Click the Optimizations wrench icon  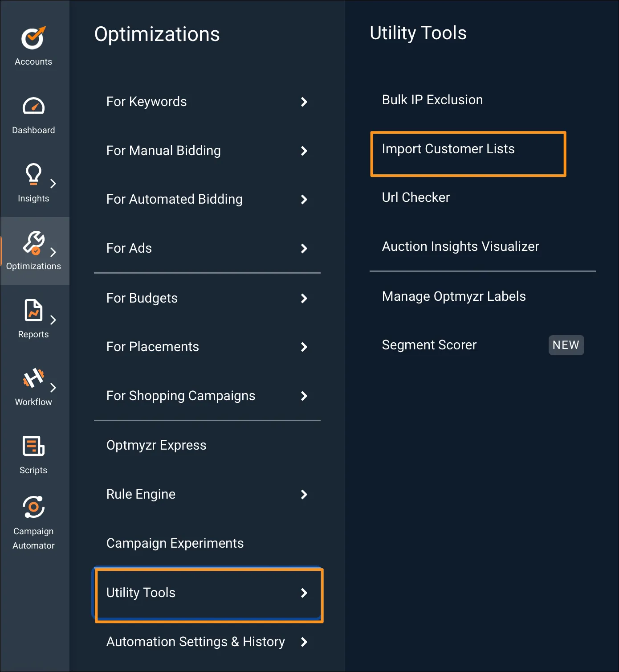click(x=33, y=242)
